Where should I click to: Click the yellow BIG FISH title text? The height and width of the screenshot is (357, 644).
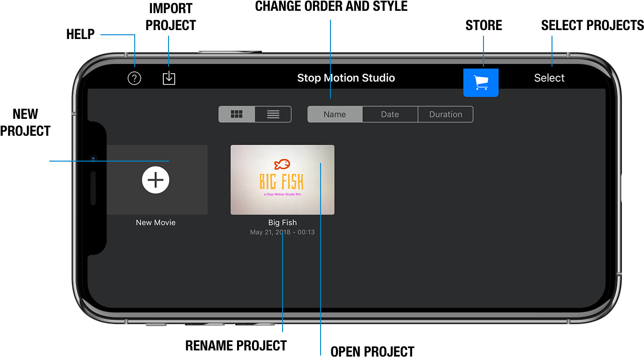(282, 182)
